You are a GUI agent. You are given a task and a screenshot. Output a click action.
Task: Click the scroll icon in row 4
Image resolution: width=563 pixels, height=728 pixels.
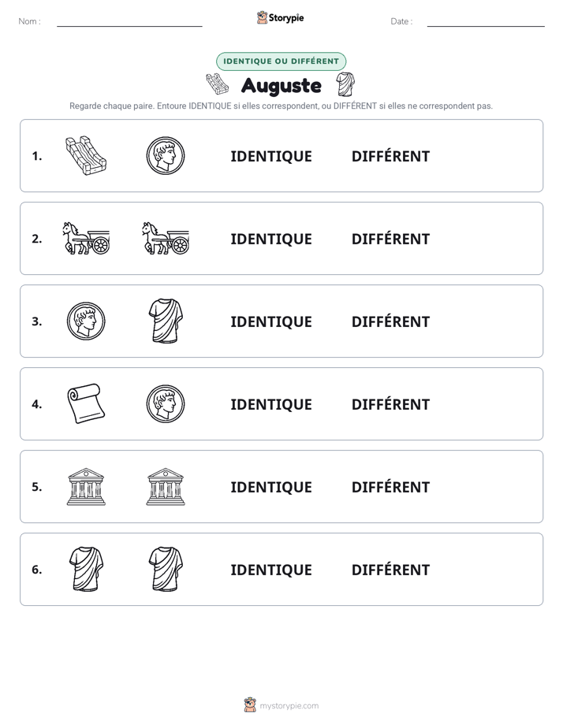86,403
